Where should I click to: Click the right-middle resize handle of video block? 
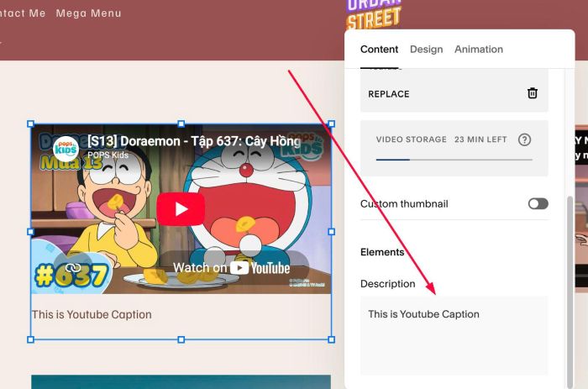click(332, 232)
